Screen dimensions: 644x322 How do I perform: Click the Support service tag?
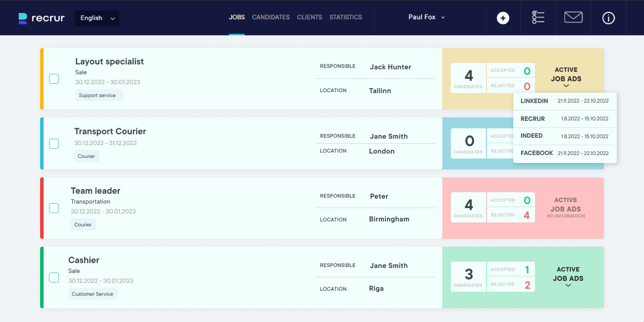99,95
